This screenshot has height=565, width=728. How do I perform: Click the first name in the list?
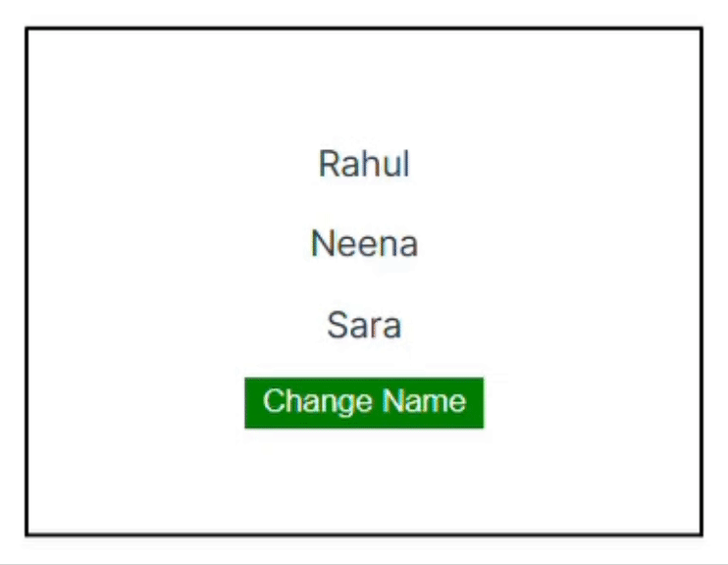tap(364, 164)
